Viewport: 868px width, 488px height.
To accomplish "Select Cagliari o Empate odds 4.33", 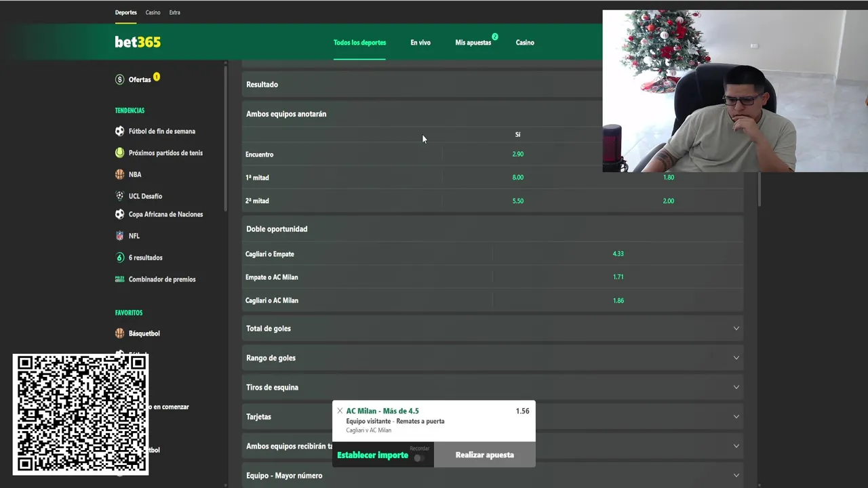I will coord(618,253).
